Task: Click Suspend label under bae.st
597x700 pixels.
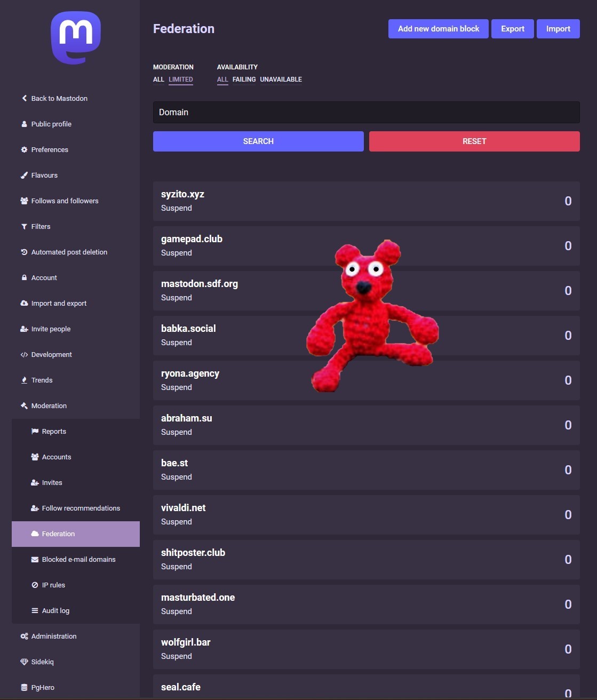Action: [x=177, y=477]
